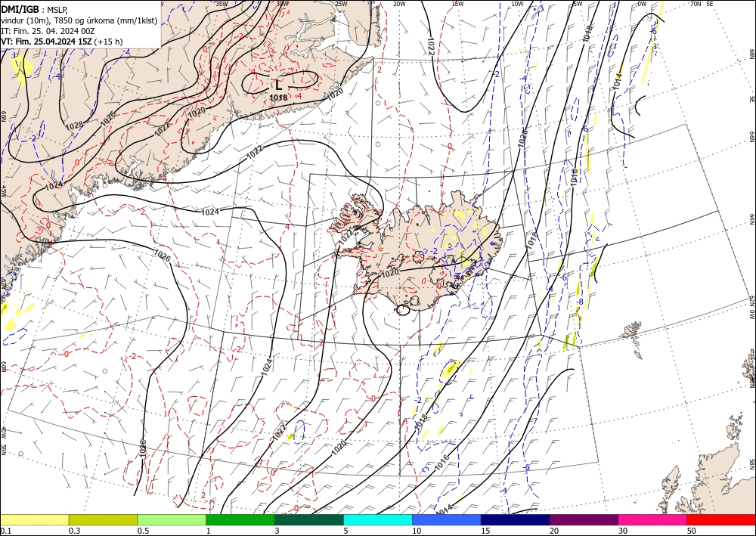The width and height of the screenshot is (756, 536).
Task: Click the legend scale value 30
Action: [x=623, y=531]
